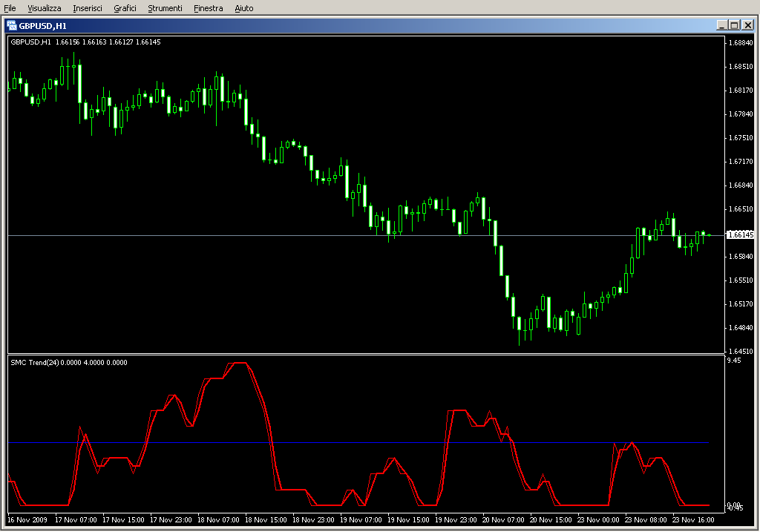The image size is (760, 532).
Task: Click the 1.67510 price scale label
Action: (x=741, y=137)
